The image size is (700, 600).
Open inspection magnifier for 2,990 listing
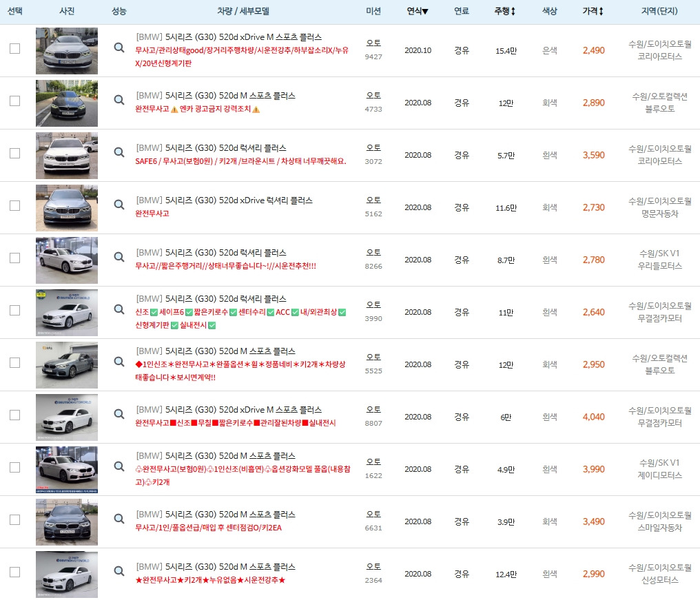(x=119, y=570)
